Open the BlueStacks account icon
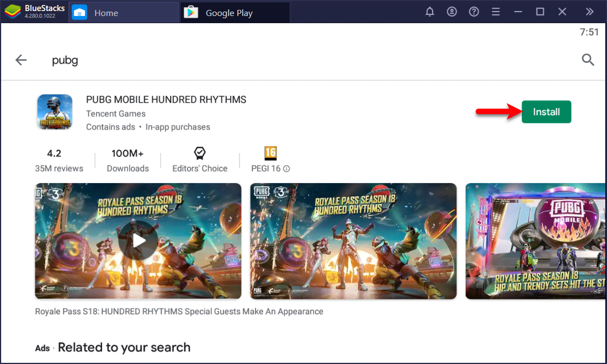 pyautogui.click(x=452, y=12)
